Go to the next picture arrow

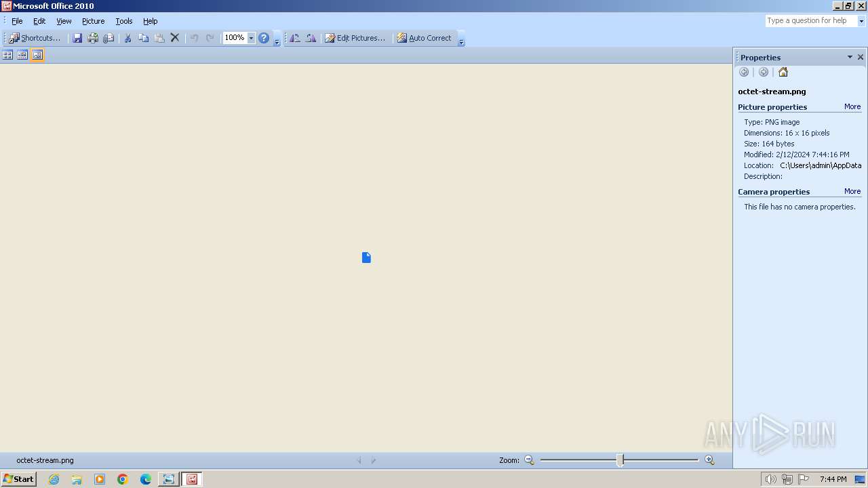tap(373, 460)
